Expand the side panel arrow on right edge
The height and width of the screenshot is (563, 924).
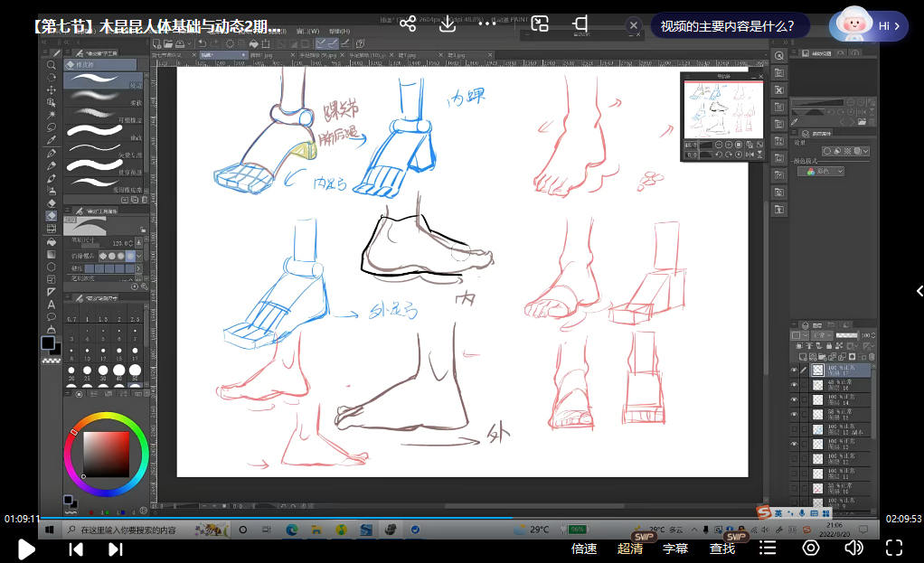click(x=918, y=291)
